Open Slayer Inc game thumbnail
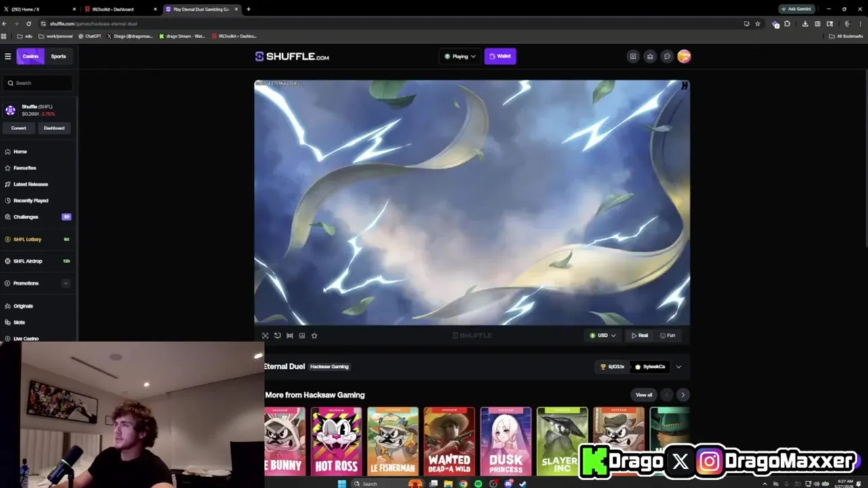This screenshot has width=868, height=488. (x=562, y=441)
